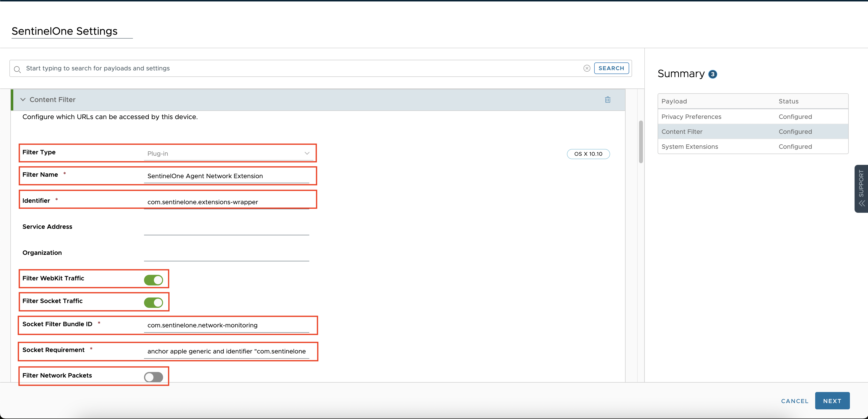Click the Status column header
The height and width of the screenshot is (419, 868).
click(x=788, y=101)
